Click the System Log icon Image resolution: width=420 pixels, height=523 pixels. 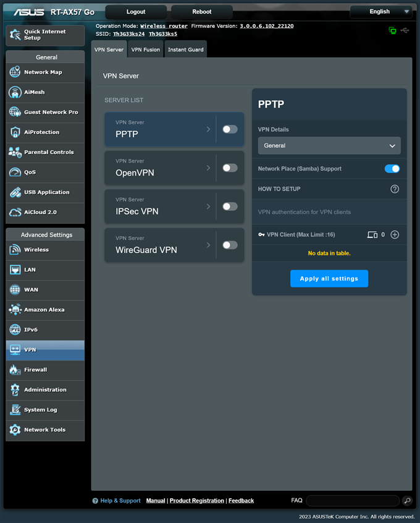[x=15, y=410]
